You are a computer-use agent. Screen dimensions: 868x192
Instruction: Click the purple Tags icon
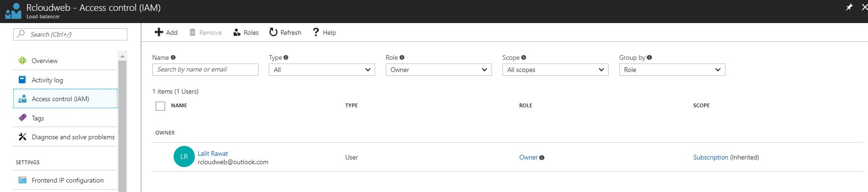point(22,118)
